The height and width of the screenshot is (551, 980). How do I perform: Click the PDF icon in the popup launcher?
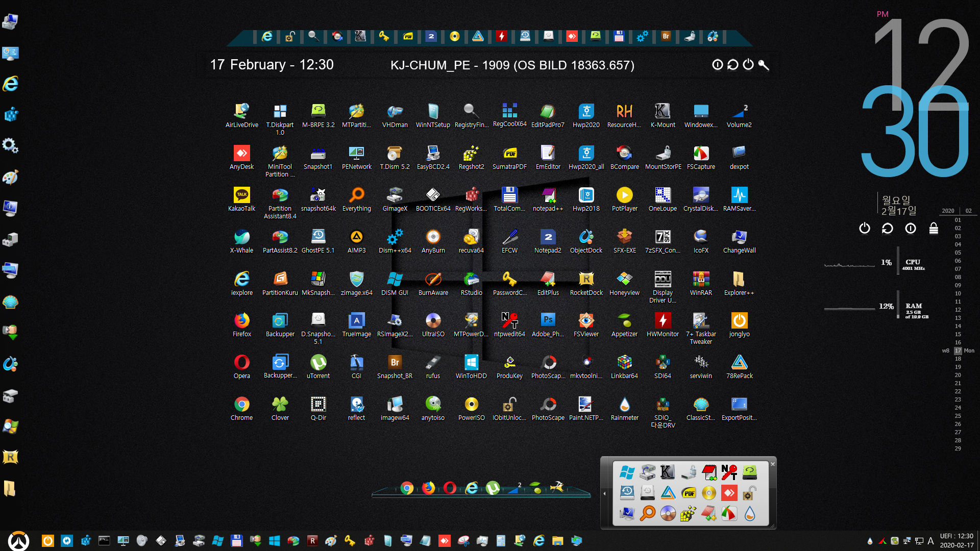coord(689,493)
